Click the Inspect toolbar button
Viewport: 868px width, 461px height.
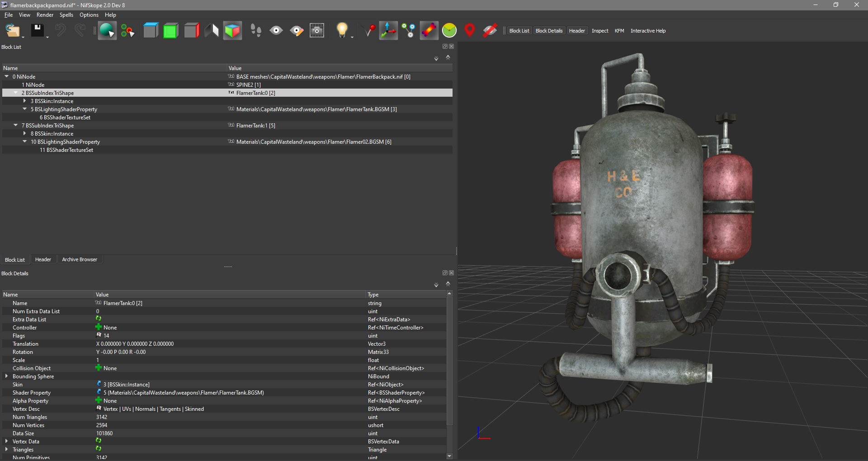pos(600,31)
